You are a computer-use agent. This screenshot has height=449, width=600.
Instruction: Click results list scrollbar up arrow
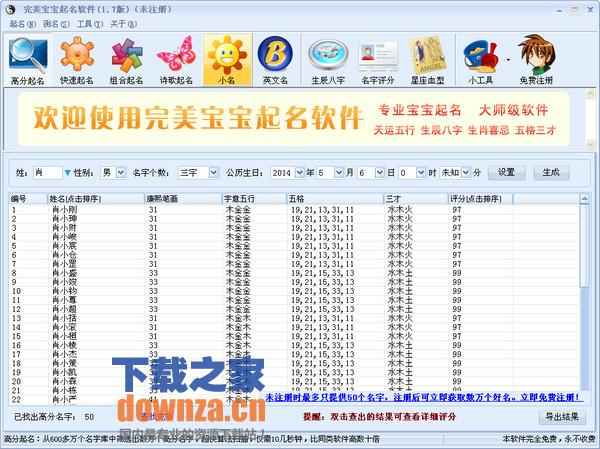[x=584, y=199]
